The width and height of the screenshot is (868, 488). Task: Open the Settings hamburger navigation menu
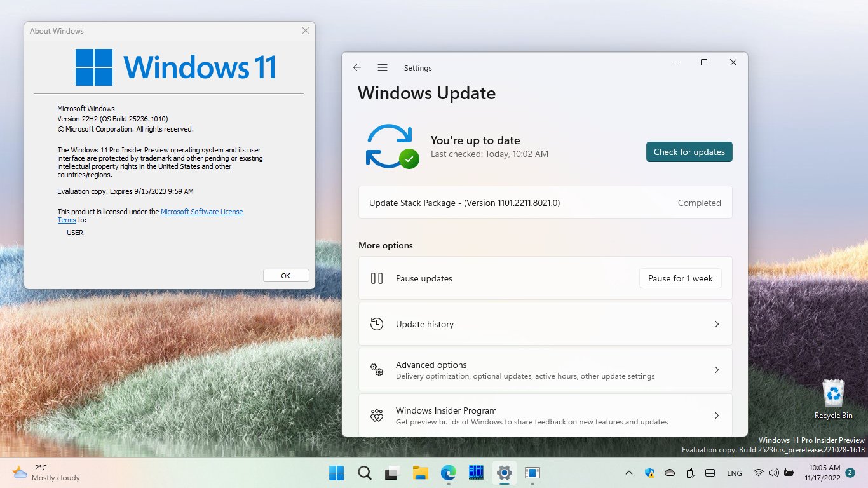pos(383,67)
